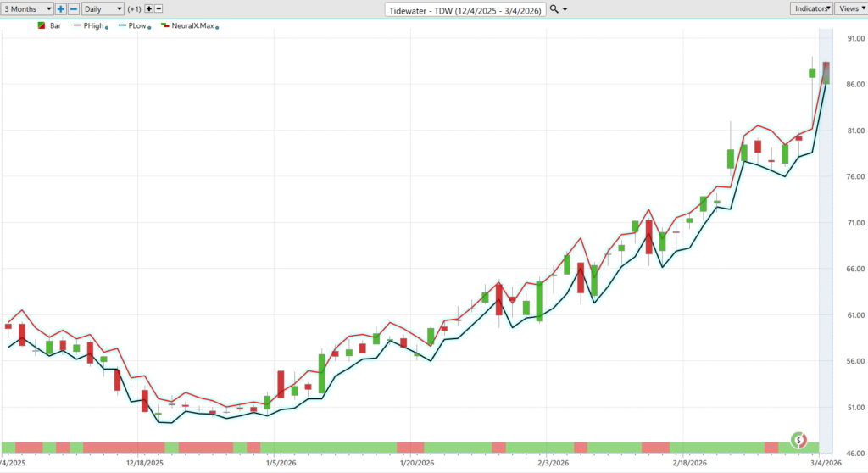Click the Tidewater - TDW symbol field
Viewport: 868px width, 473px height.
click(x=465, y=10)
